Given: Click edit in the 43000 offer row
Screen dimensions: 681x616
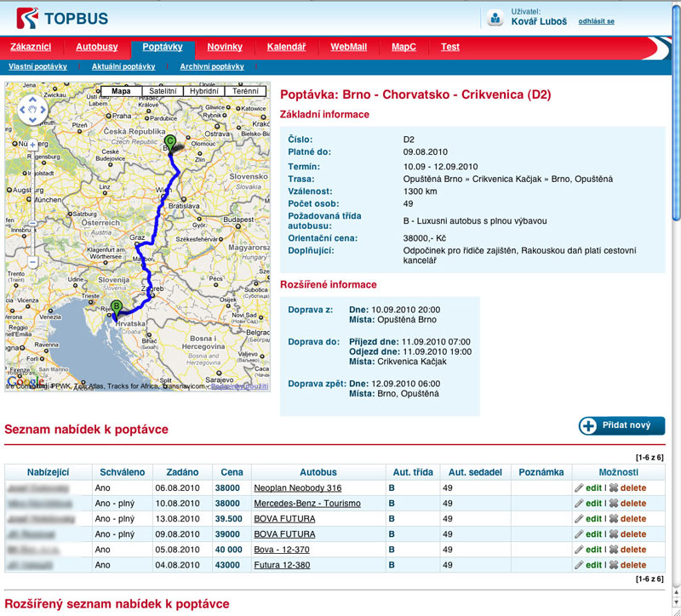Looking at the screenshot, I should pyautogui.click(x=593, y=565).
